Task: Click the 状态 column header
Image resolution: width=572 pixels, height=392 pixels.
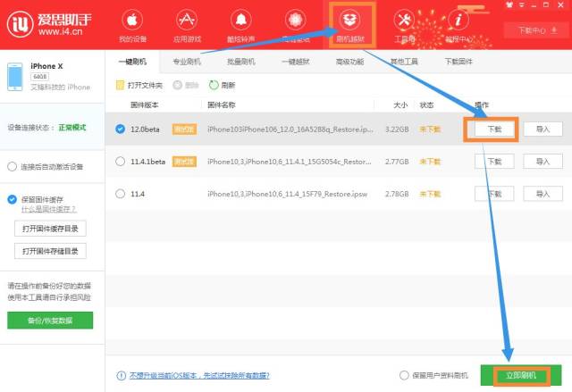Action: (x=426, y=105)
